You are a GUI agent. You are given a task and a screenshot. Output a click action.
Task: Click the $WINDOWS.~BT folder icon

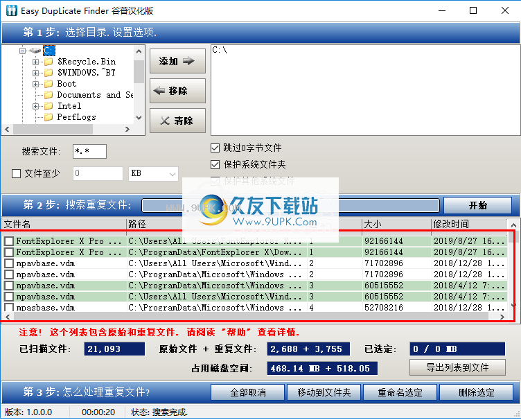click(x=48, y=73)
